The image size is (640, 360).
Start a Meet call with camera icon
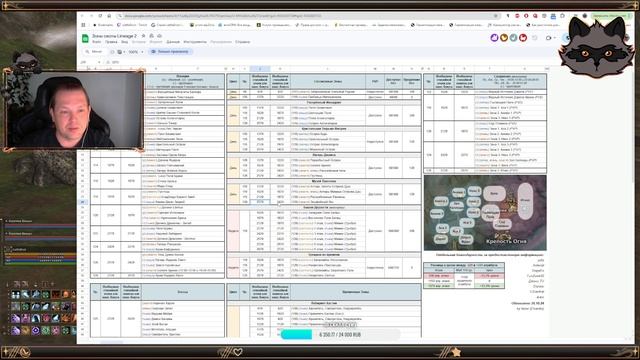pos(548,38)
